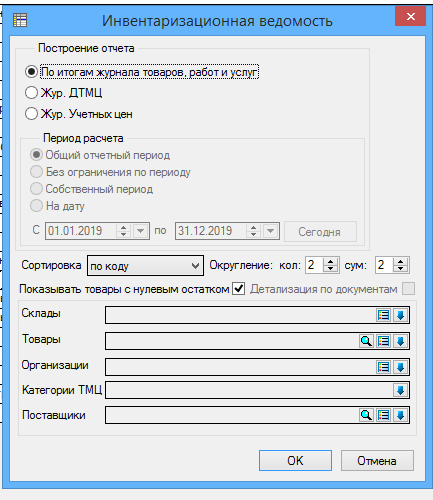This screenshot has width=433, height=500.
Task: Click the Отмена button
Action: [377, 460]
